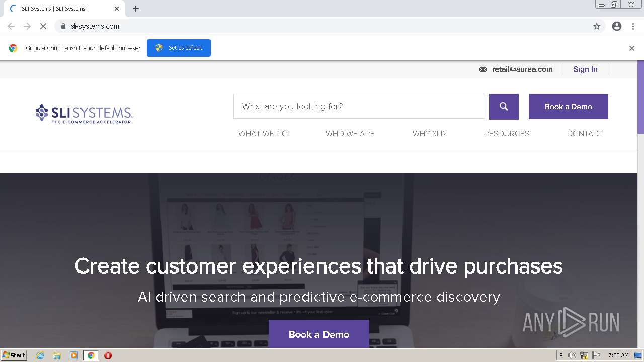The image size is (644, 362).
Task: Click Book a Demo in header
Action: (x=569, y=106)
